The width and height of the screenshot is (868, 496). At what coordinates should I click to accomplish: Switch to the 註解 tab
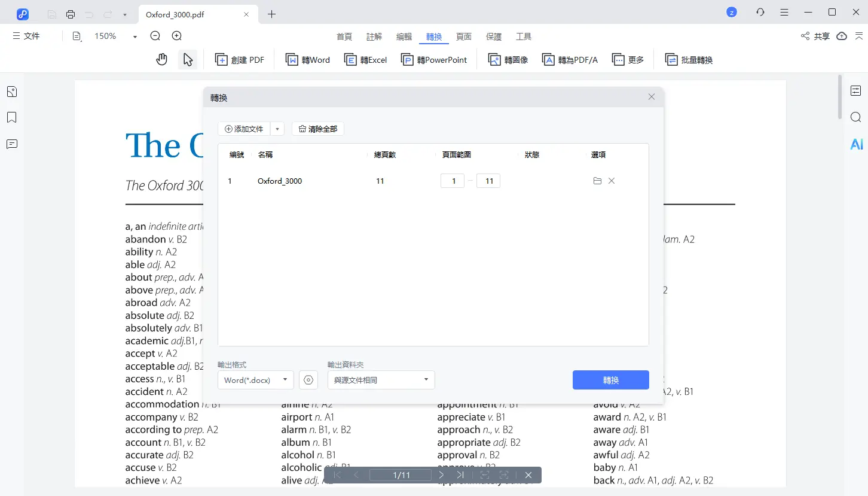(374, 36)
